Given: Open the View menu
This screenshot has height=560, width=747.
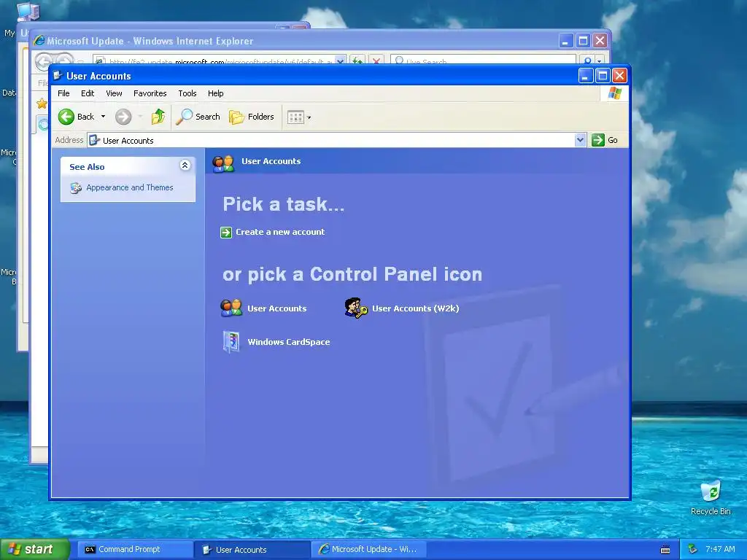Looking at the screenshot, I should [114, 93].
